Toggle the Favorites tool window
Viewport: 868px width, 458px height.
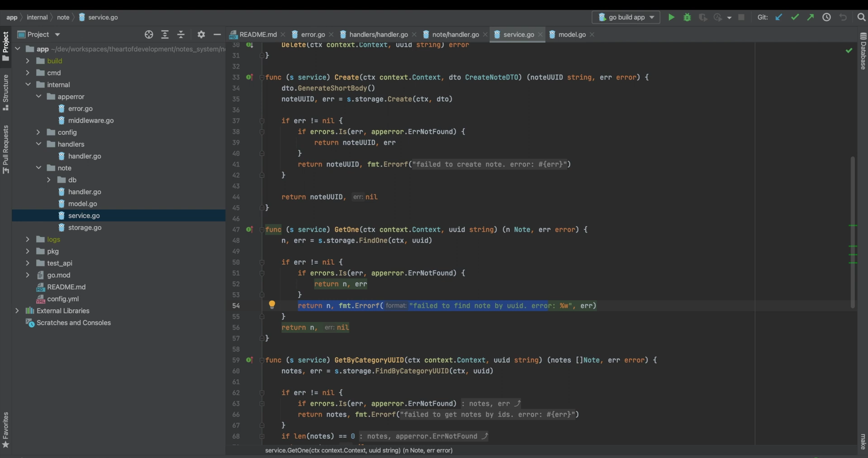click(x=5, y=430)
